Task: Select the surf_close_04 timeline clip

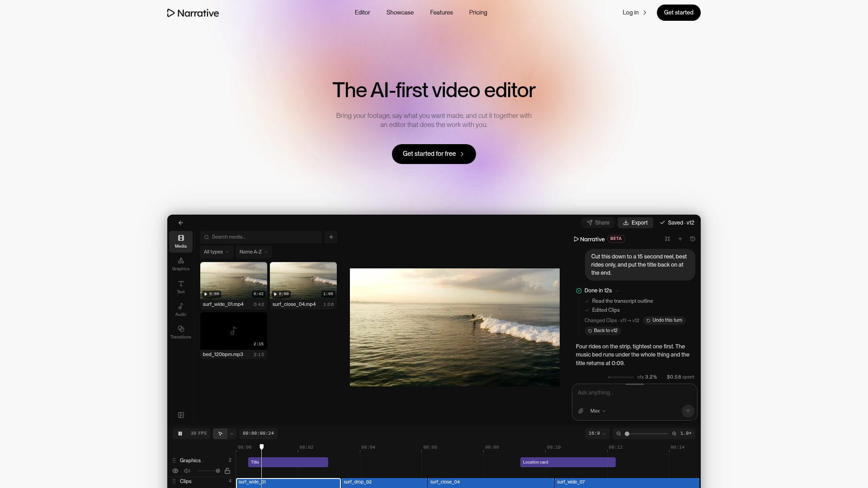Action: [x=491, y=483]
